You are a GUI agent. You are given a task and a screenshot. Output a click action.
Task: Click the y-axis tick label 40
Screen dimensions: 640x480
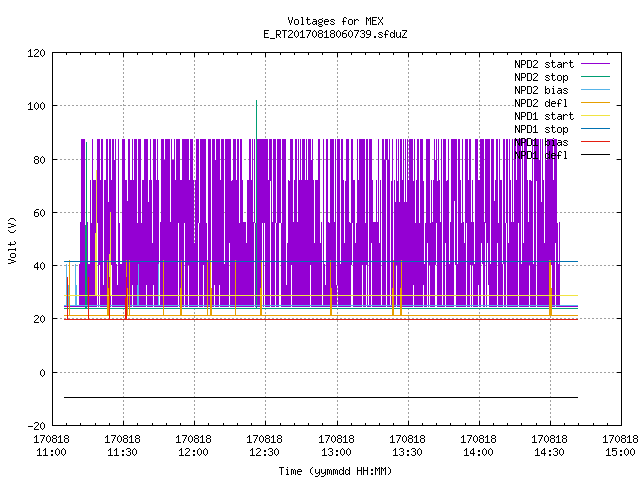[x=39, y=266]
